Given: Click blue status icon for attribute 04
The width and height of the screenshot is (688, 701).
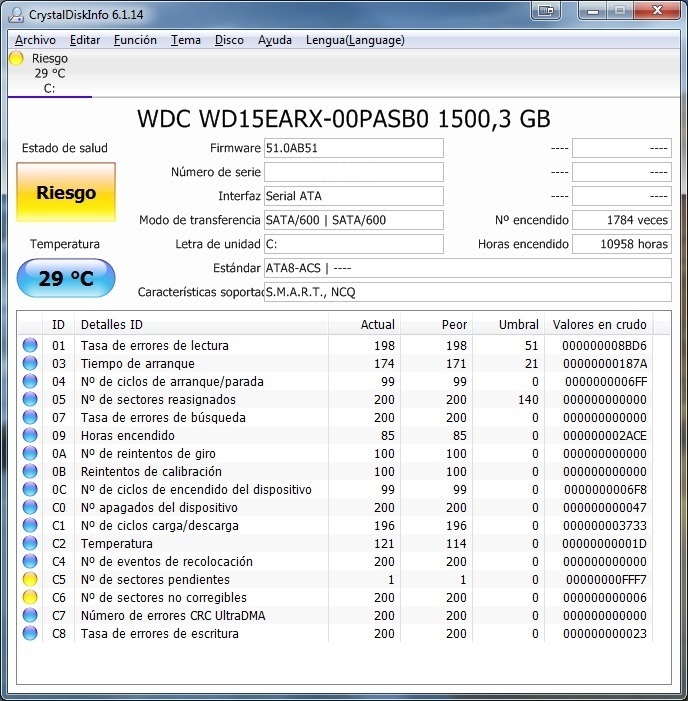Looking at the screenshot, I should pyautogui.click(x=30, y=381).
